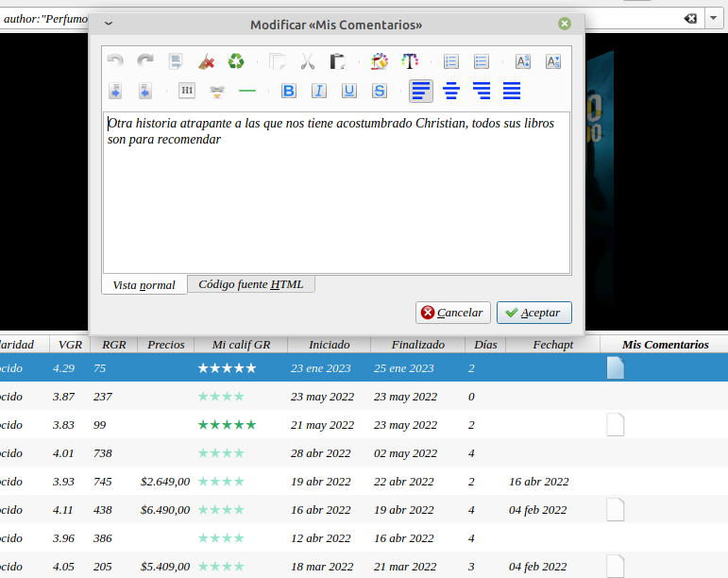
Task: Sort by Mis Comentarios column header
Action: point(666,345)
